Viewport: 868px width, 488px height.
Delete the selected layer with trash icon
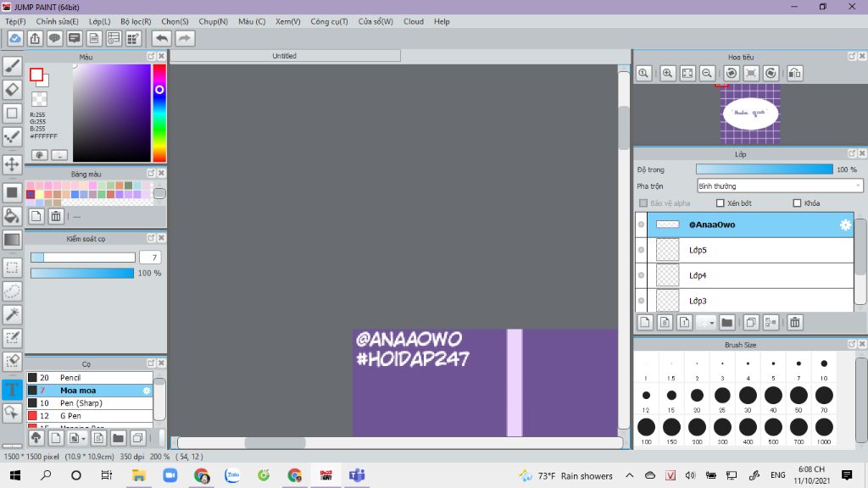(x=795, y=322)
